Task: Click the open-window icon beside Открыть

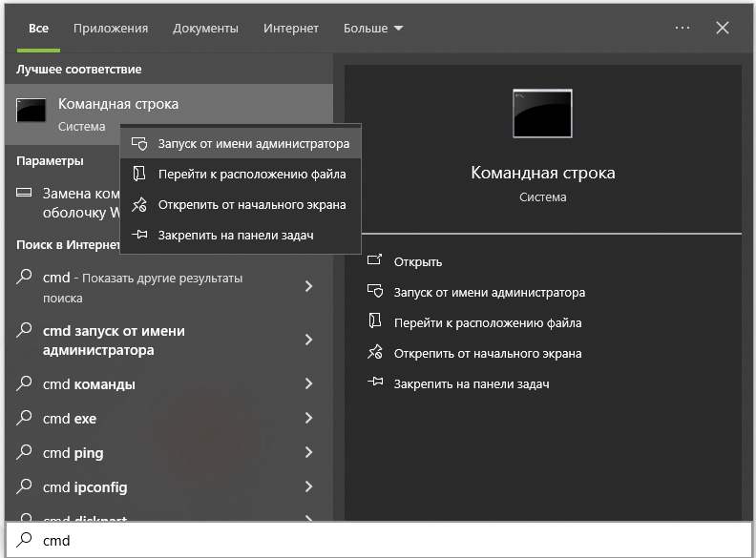Action: pos(374,260)
